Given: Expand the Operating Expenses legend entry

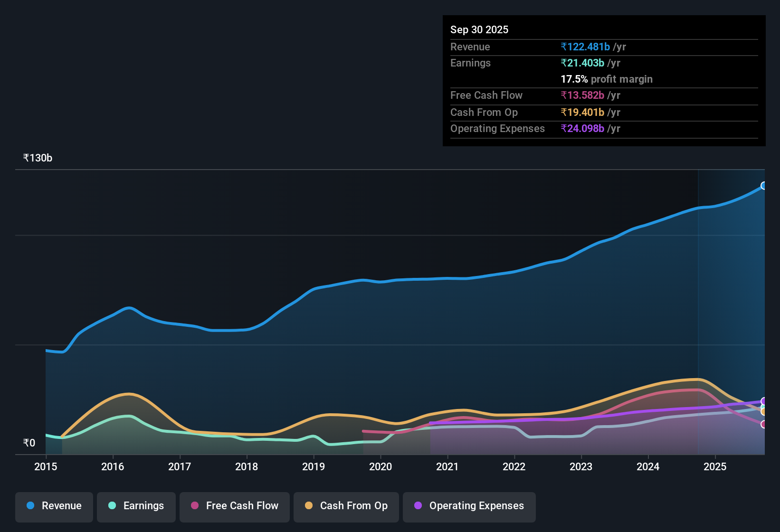Looking at the screenshot, I should pyautogui.click(x=469, y=506).
